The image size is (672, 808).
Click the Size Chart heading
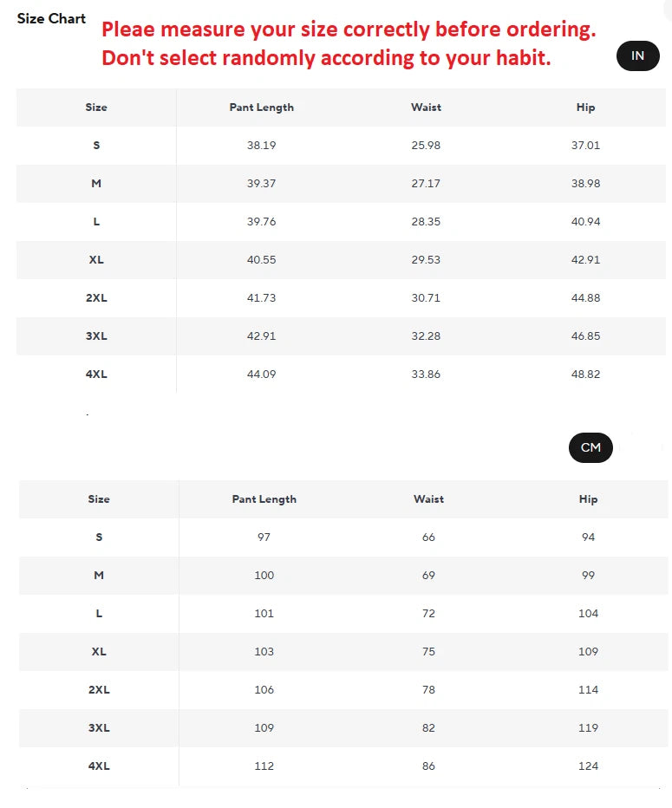coord(51,18)
